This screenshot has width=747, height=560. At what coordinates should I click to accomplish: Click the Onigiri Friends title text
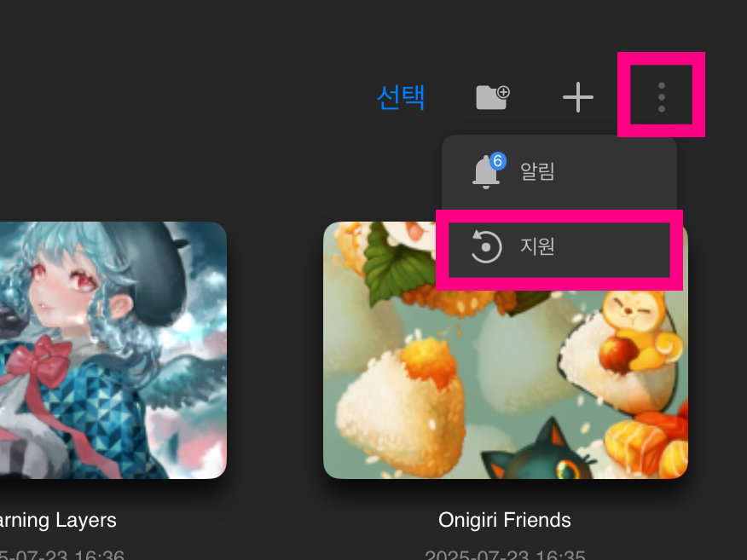(505, 520)
